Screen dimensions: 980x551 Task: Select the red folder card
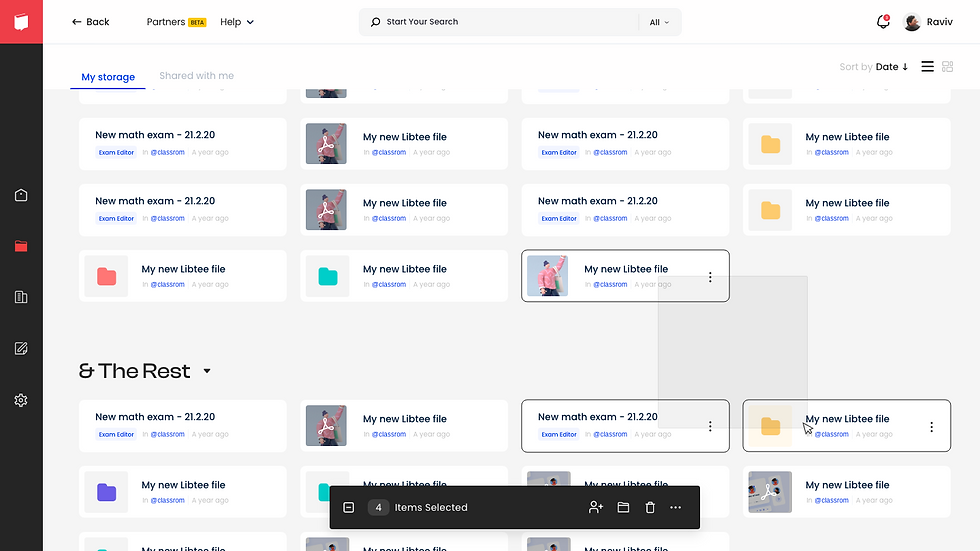(182, 276)
